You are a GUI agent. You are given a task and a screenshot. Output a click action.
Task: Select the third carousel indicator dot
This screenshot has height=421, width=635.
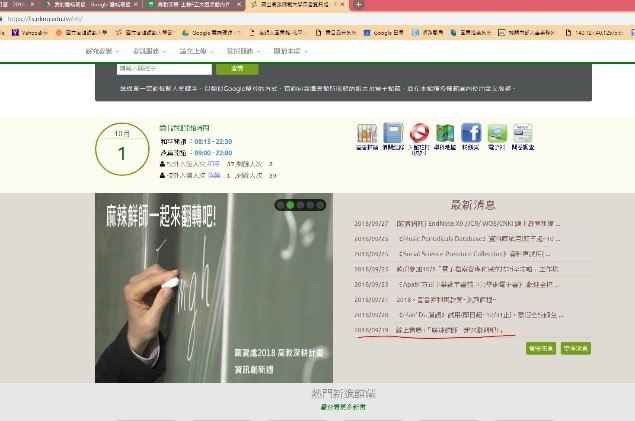point(300,205)
